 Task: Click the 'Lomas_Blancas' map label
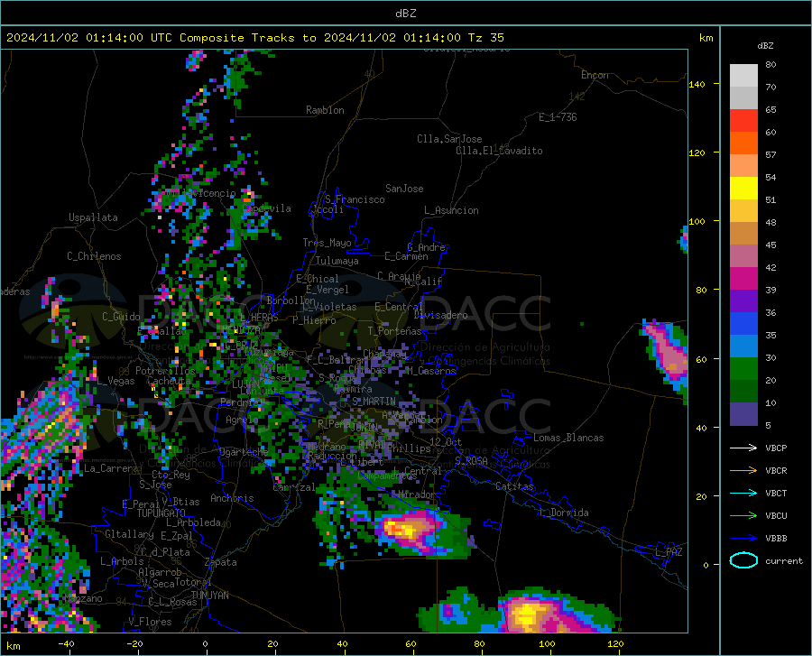coord(568,438)
